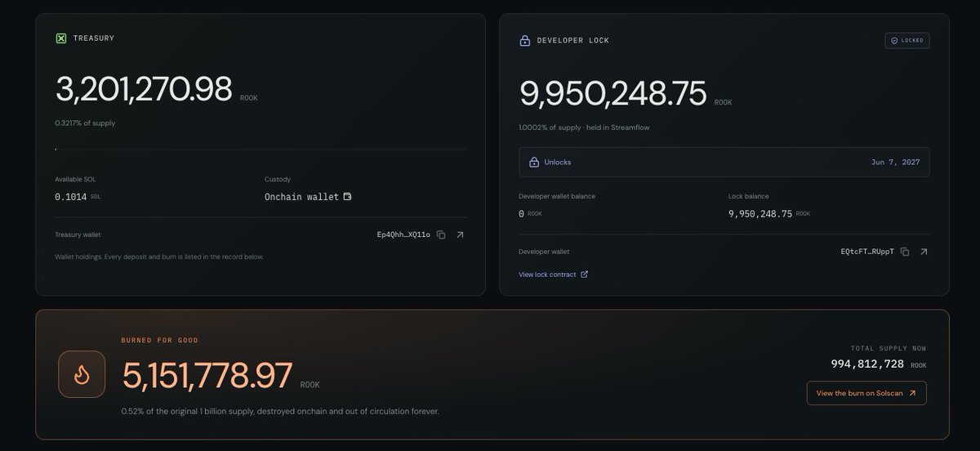Image resolution: width=980 pixels, height=451 pixels.
Task: Click the TREASURY heading label
Action: coord(94,38)
